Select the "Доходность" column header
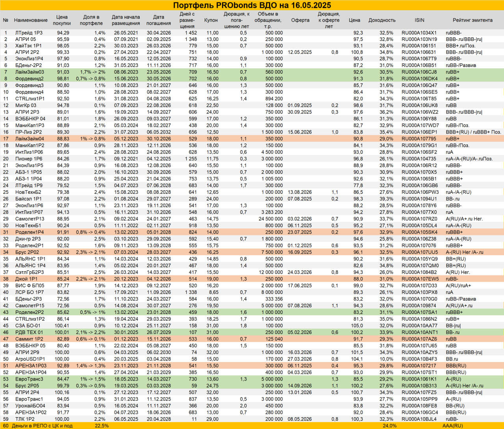Viewport: 504px width, 429px height. click(382, 20)
